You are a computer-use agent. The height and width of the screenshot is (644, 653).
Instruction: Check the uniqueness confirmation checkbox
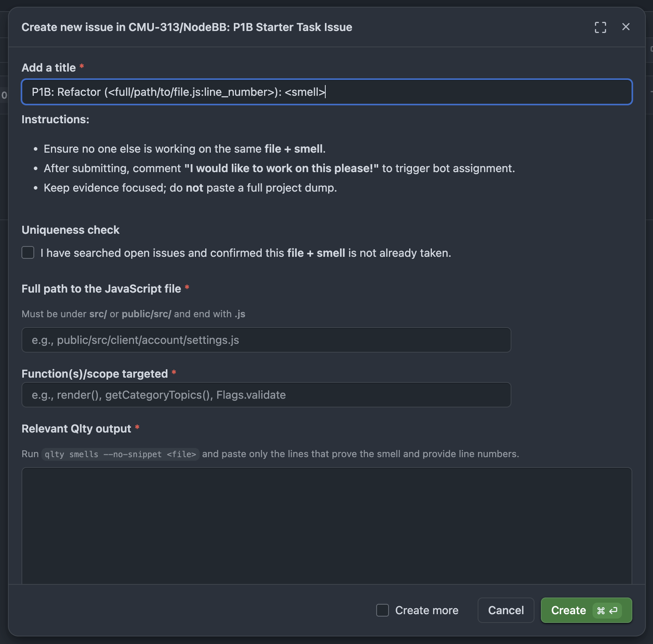[x=28, y=252]
